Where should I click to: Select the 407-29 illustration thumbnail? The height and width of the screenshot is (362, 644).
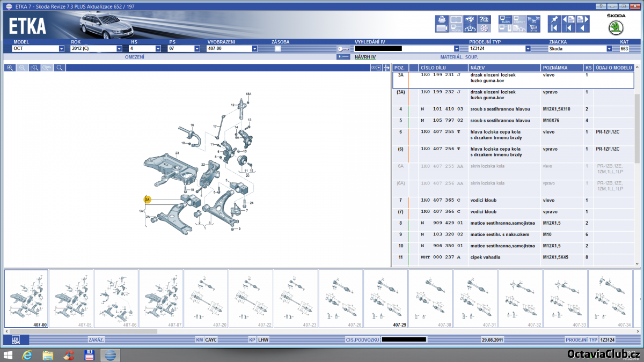[x=385, y=299]
